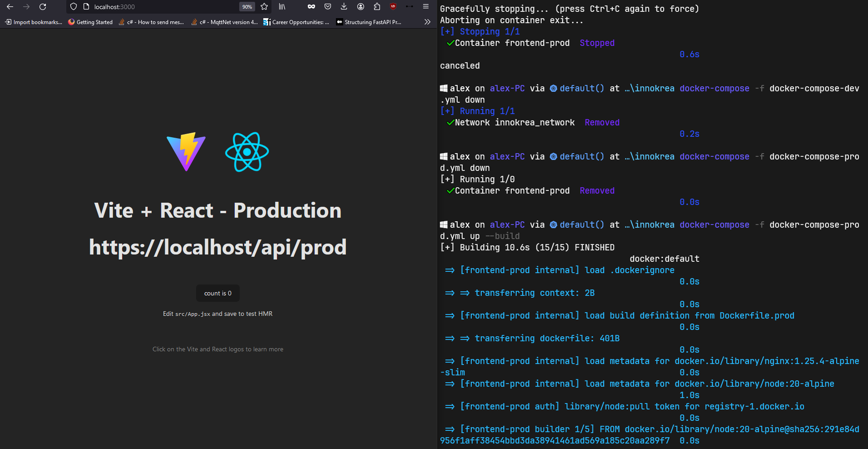This screenshot has height=449, width=868.
Task: Go back to the previous page
Action: pyautogui.click(x=10, y=7)
